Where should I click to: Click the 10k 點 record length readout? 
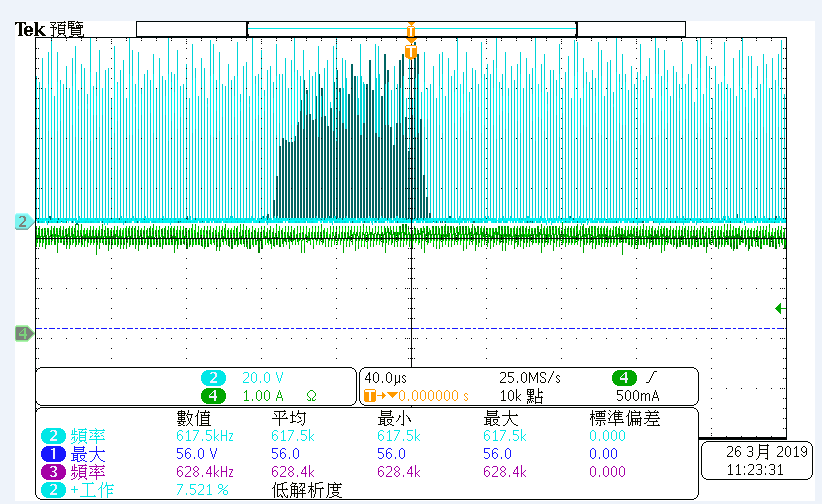[522, 396]
